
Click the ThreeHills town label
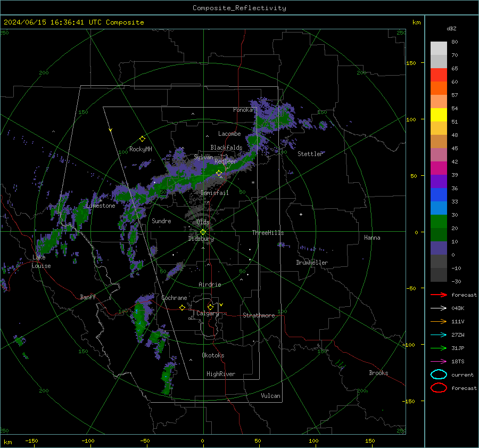click(x=268, y=233)
